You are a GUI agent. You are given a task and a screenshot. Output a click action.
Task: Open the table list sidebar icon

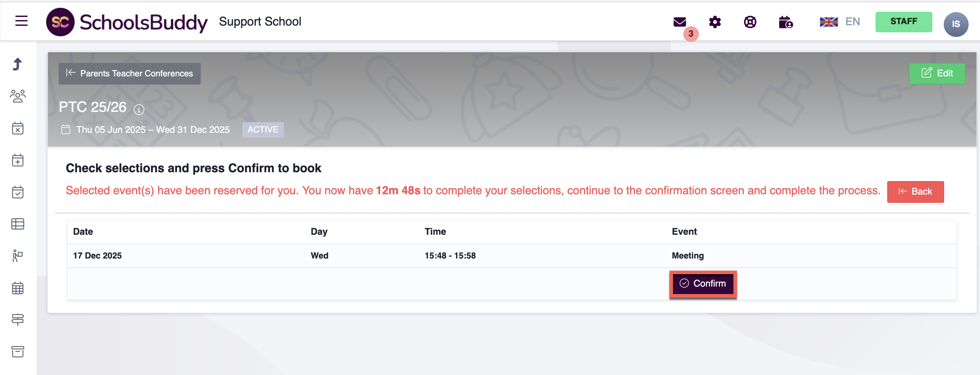17,224
